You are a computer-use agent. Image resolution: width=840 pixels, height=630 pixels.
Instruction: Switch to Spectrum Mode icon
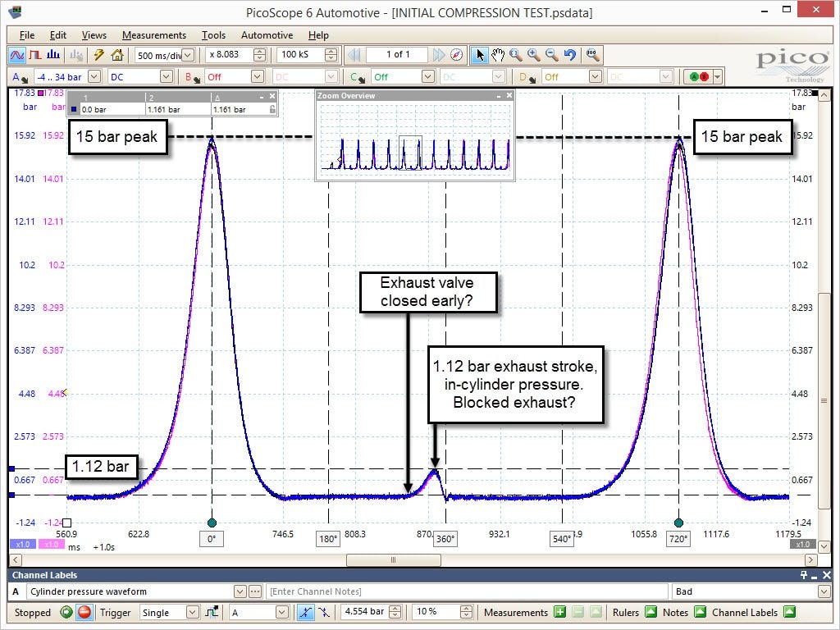53,55
